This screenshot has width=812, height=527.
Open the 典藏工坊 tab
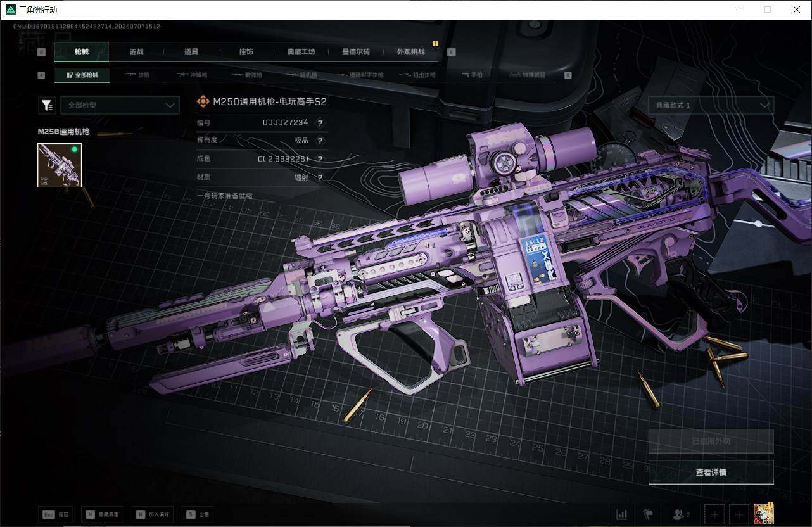301,52
